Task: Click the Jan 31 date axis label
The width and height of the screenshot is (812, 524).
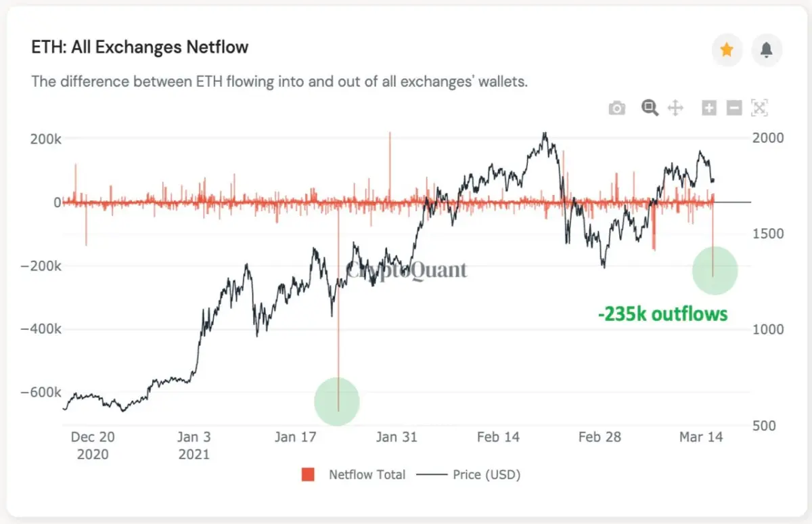Action: [x=397, y=437]
